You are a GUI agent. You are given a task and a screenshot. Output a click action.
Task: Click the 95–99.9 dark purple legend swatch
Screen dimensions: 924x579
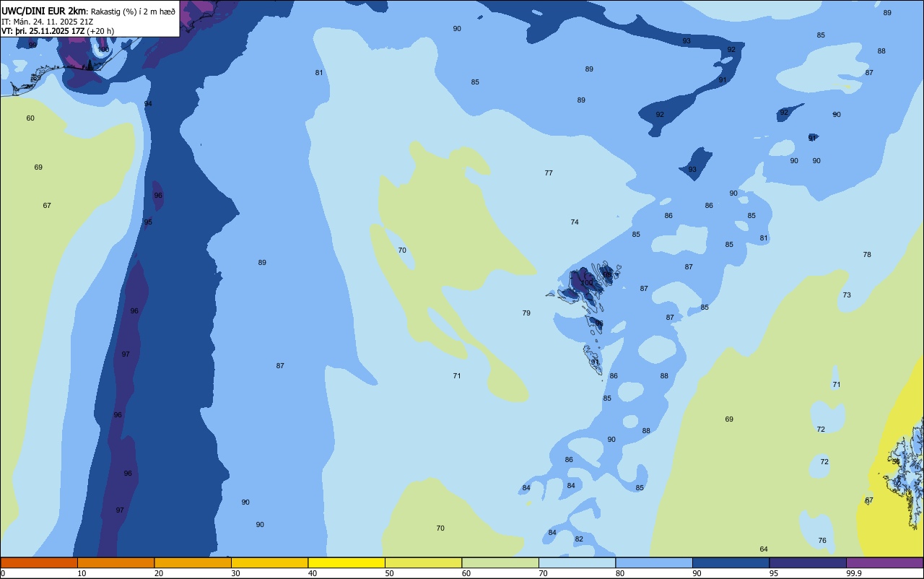click(x=808, y=562)
